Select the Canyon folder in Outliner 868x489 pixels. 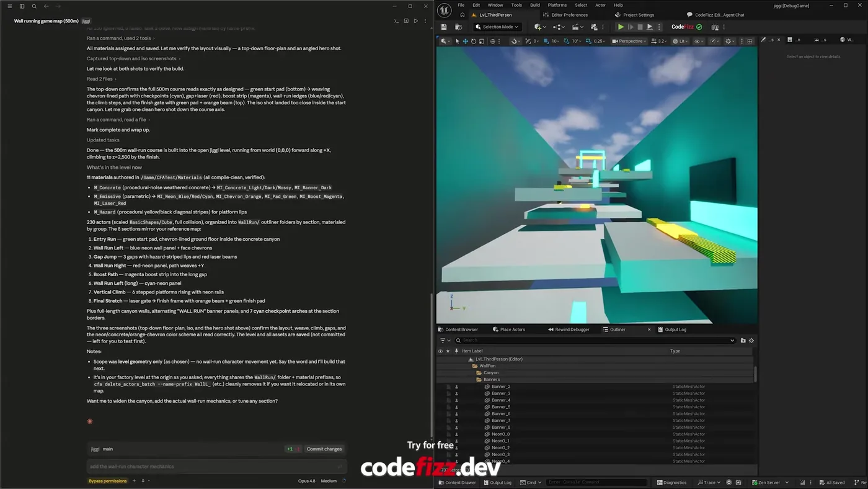pos(490,372)
